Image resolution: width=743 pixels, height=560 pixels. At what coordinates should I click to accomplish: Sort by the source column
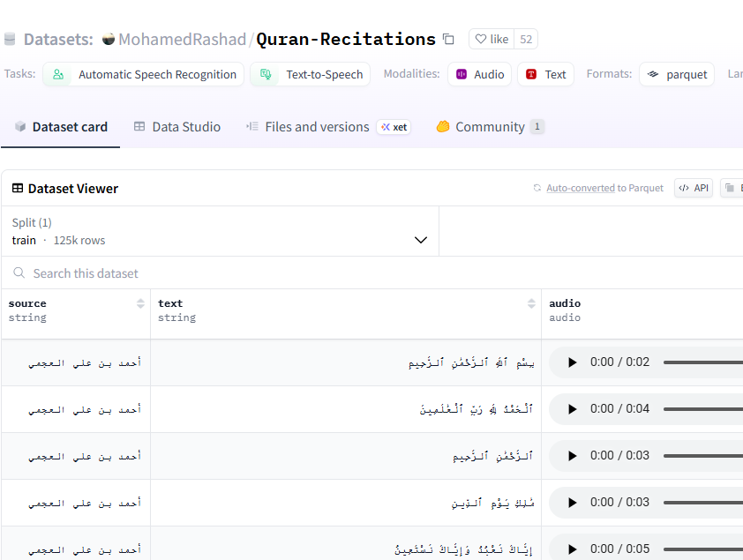point(140,303)
